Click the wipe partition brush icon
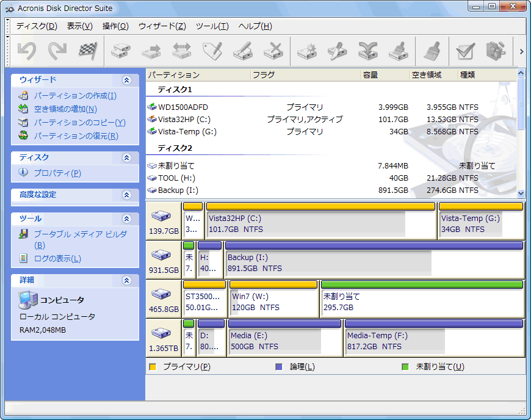The width and height of the screenshot is (531, 420). 398,51
